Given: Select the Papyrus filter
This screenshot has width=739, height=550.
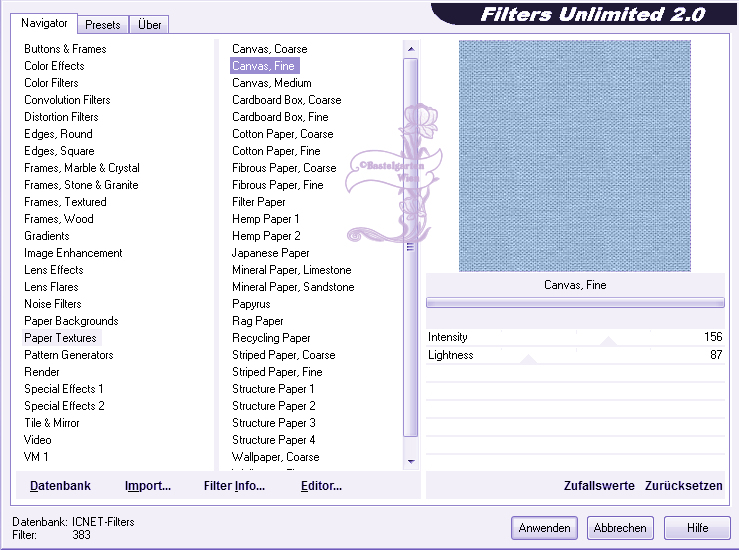Looking at the screenshot, I should pos(251,304).
